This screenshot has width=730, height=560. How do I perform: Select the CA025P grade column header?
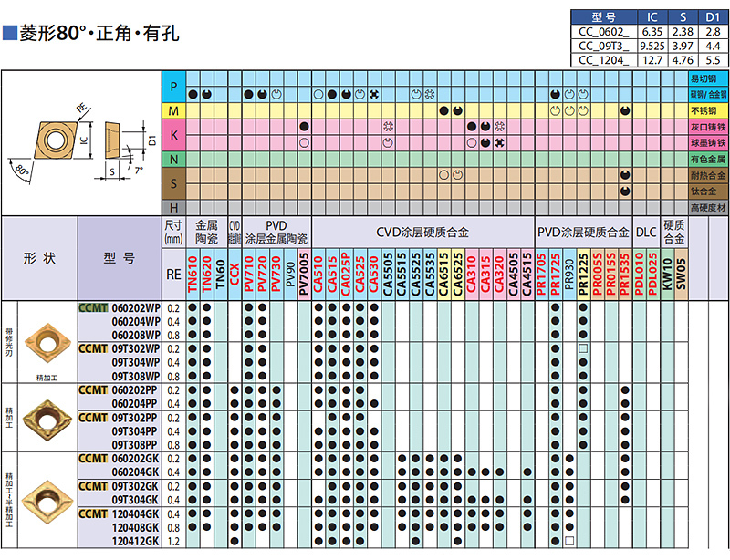pos(346,275)
